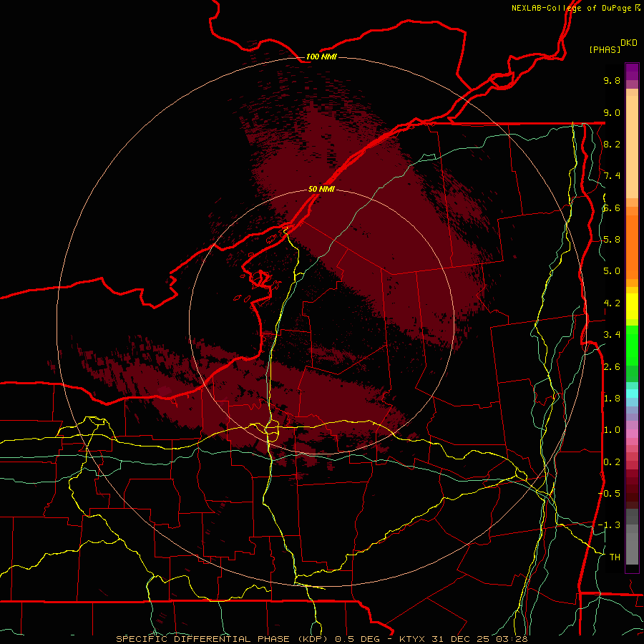This screenshot has width=644, height=644.
Task: Click the KDP product caption at bottom
Action: point(322,639)
